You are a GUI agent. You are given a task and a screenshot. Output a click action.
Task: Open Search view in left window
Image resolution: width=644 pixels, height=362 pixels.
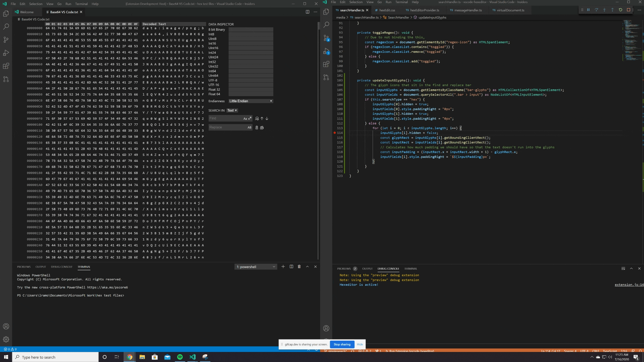(x=6, y=27)
